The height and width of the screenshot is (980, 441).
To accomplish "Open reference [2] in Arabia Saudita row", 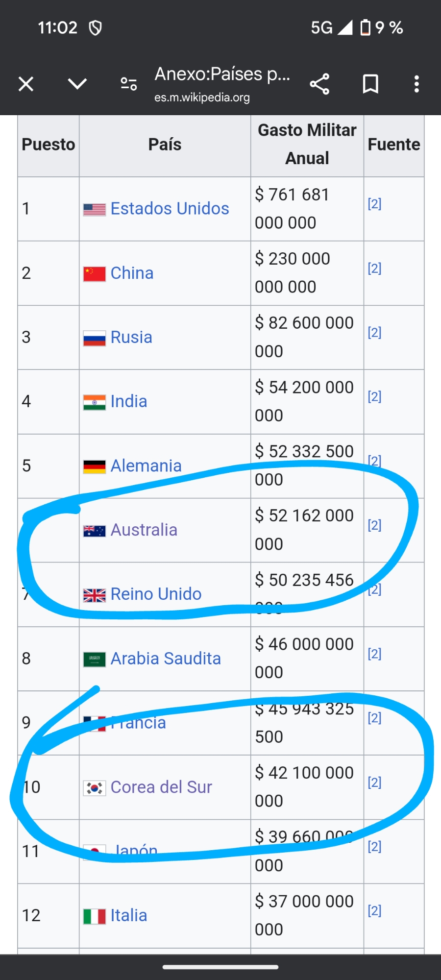I will pyautogui.click(x=374, y=654).
